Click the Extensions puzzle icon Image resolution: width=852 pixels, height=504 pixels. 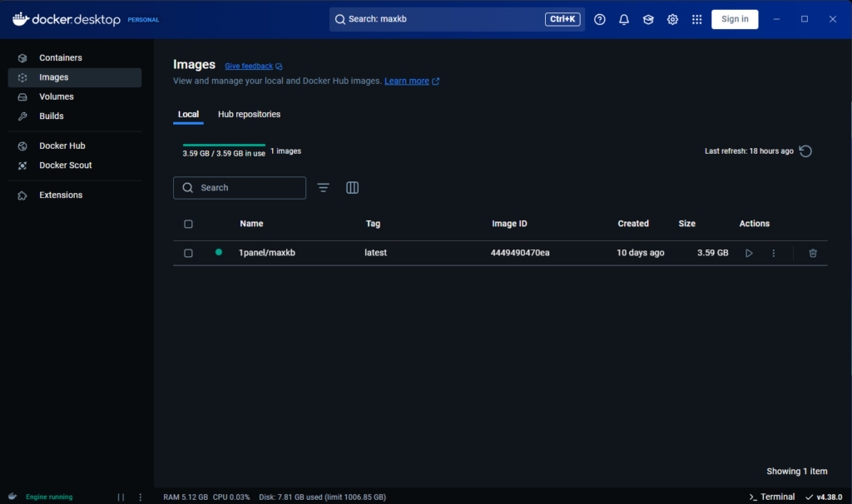coord(22,195)
